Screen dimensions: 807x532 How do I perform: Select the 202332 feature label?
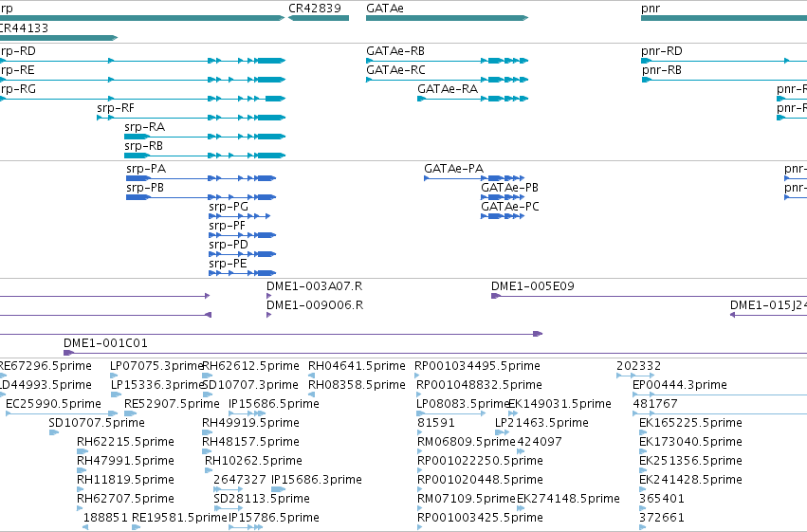coord(639,366)
